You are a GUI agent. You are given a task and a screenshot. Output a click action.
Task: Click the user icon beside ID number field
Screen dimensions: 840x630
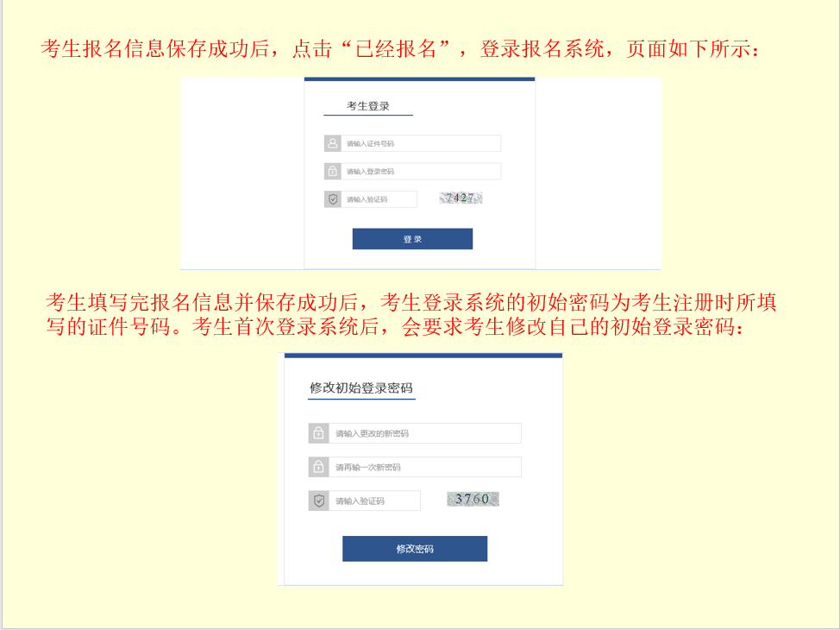[x=333, y=143]
